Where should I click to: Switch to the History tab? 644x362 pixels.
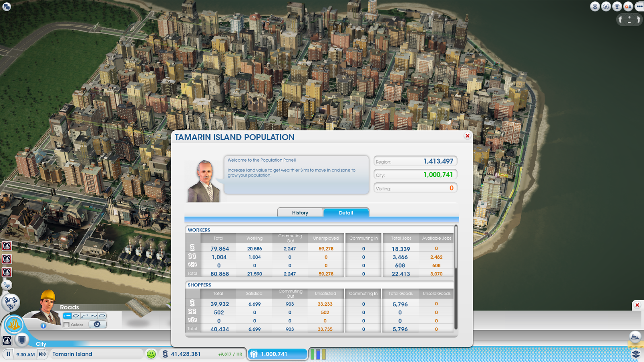click(300, 212)
